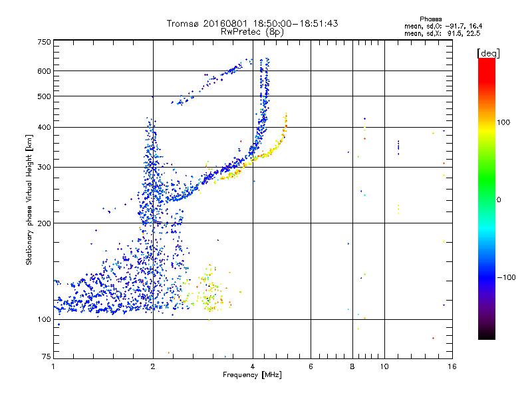Click the y-axis tick label '600'
This screenshot has height=399, width=532.
pos(44,71)
